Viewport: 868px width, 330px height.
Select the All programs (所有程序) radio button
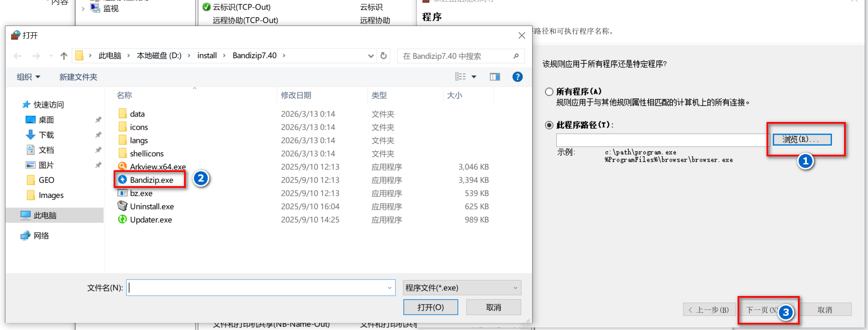[549, 91]
